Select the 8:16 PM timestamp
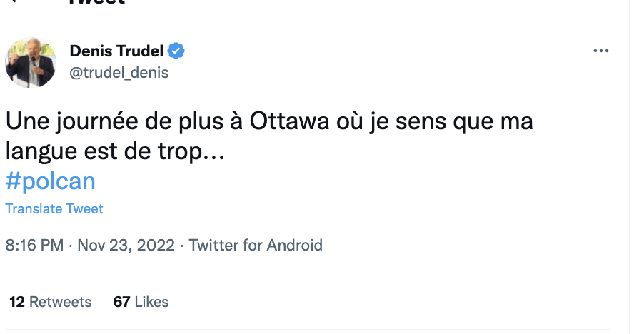Image resolution: width=644 pixels, height=334 pixels. click(34, 245)
